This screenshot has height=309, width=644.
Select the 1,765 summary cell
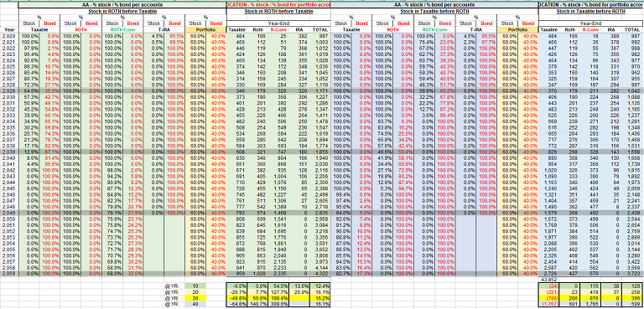click(590, 305)
